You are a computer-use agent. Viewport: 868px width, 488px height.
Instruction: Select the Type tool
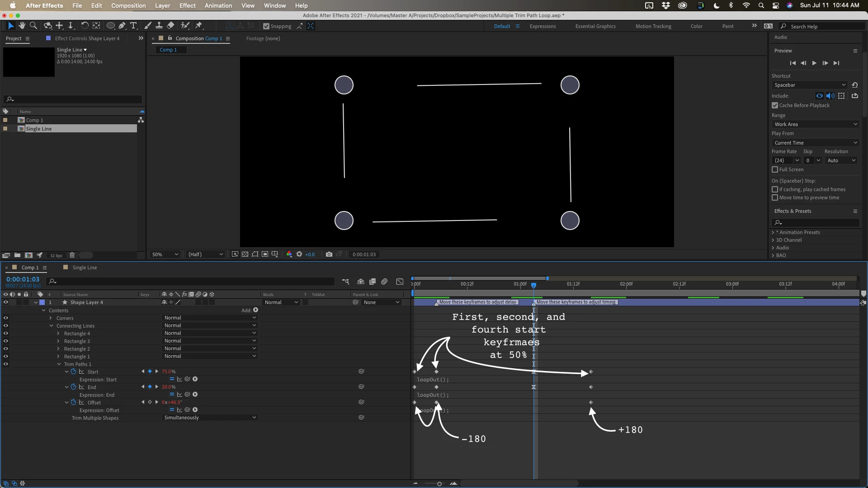[x=133, y=26]
